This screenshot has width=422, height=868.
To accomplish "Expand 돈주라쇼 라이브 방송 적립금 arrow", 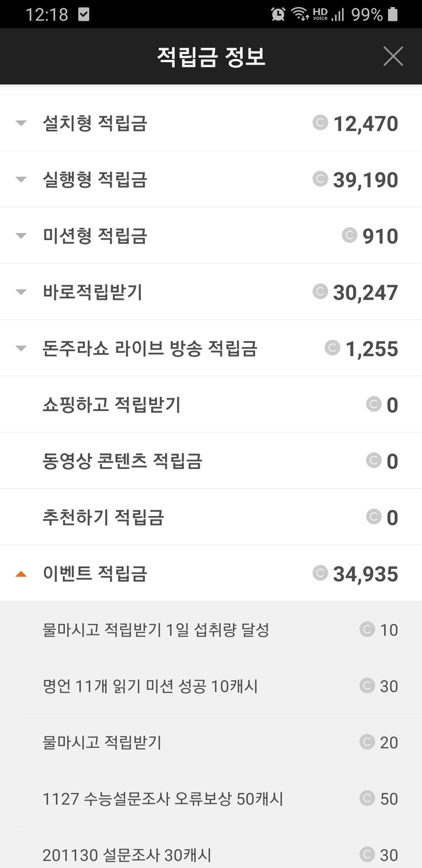I will click(21, 349).
